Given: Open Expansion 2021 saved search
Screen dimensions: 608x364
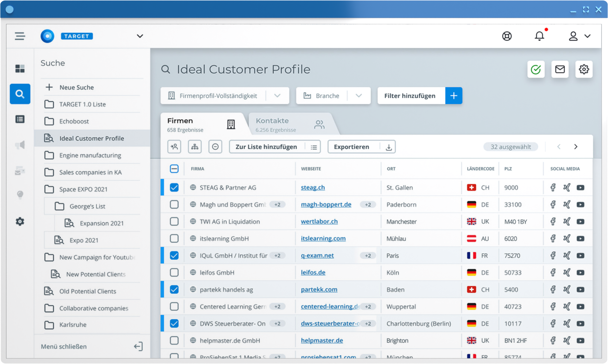Looking at the screenshot, I should click(102, 223).
